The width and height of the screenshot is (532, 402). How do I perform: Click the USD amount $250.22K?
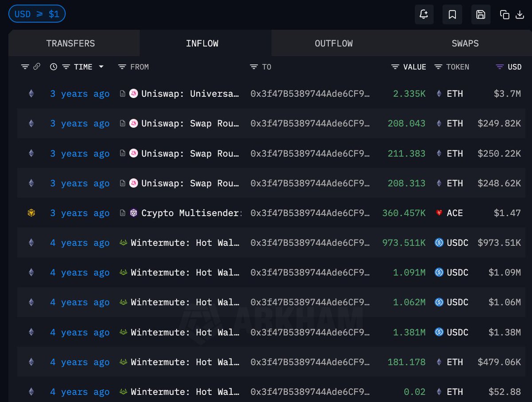499,154
